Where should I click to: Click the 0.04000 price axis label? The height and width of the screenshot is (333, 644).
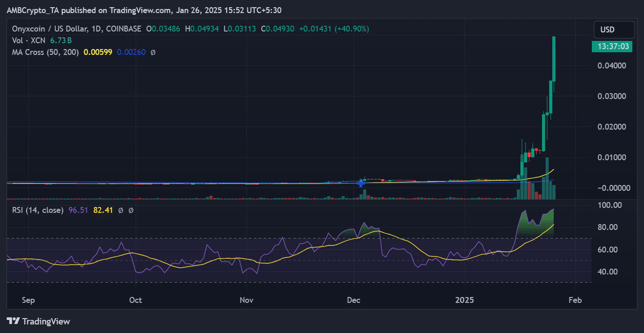613,66
